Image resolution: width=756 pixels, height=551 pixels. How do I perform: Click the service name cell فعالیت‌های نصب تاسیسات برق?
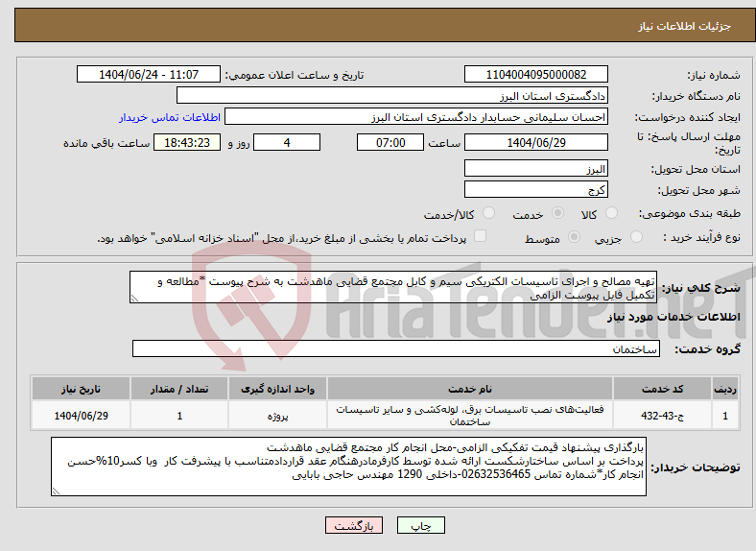(470, 416)
